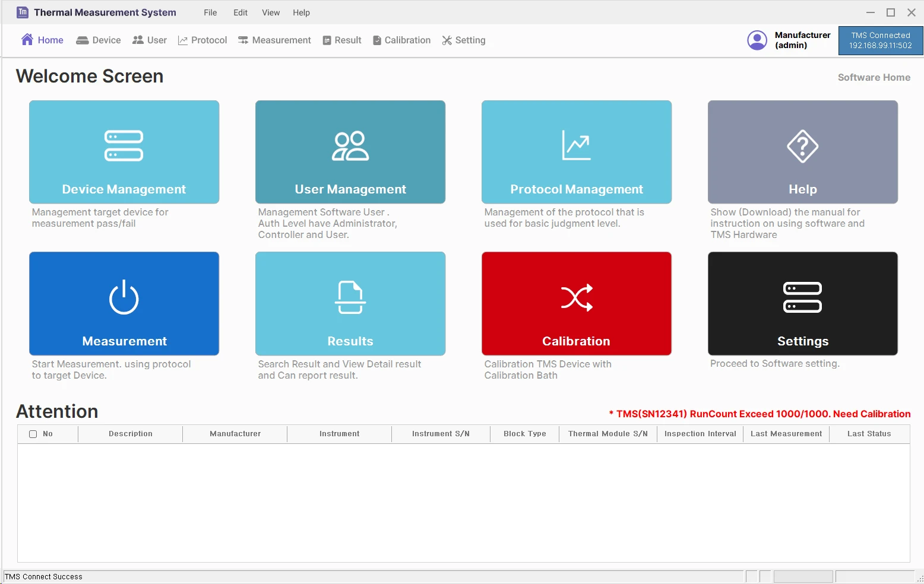Click 'Calibration TMS Device with Calibration Bath' text

coord(548,370)
